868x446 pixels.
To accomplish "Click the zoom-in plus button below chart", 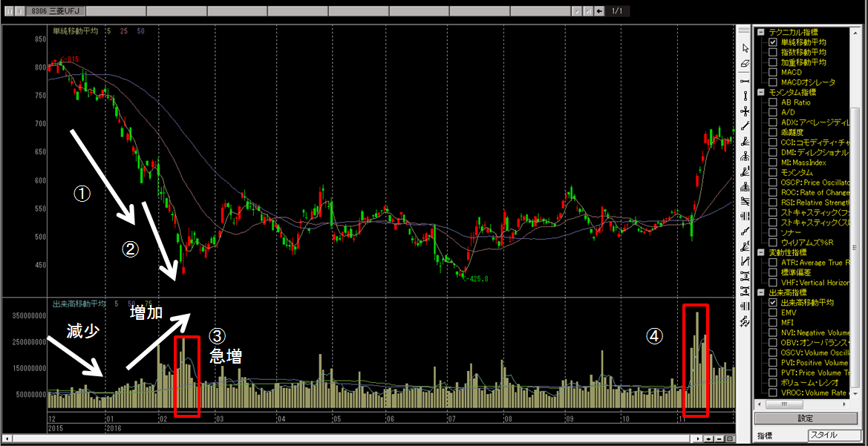I will pos(708,439).
